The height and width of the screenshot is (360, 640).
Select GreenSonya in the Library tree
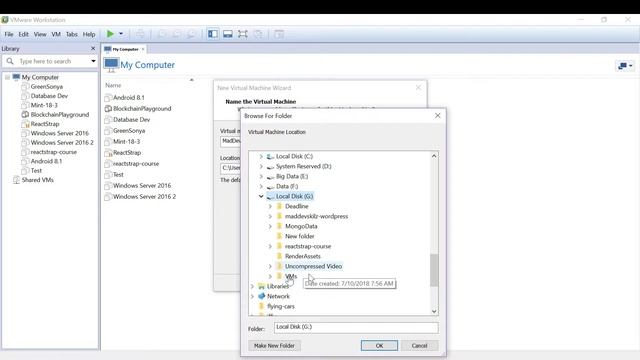47,87
